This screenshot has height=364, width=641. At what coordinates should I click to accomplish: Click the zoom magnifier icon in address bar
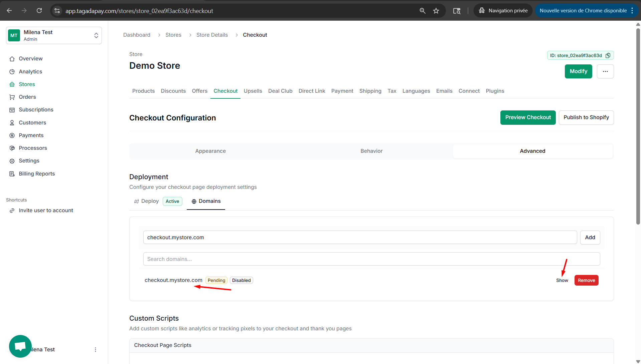coord(423,11)
